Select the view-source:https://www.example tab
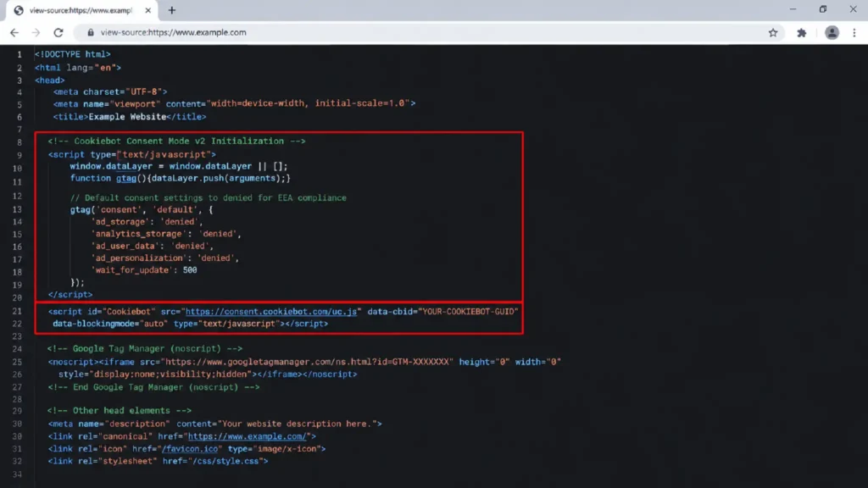Screen dimensions: 868x488 point(81,10)
